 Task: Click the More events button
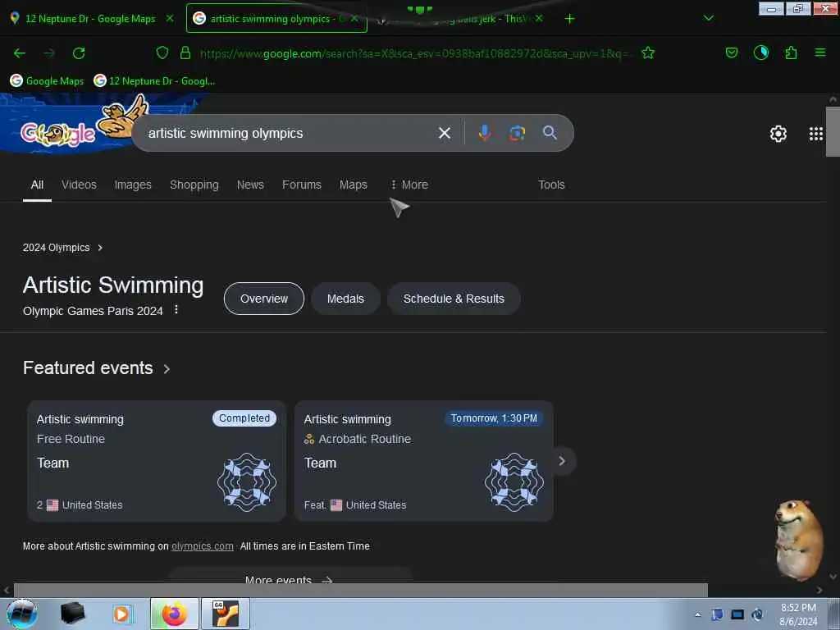290,578
